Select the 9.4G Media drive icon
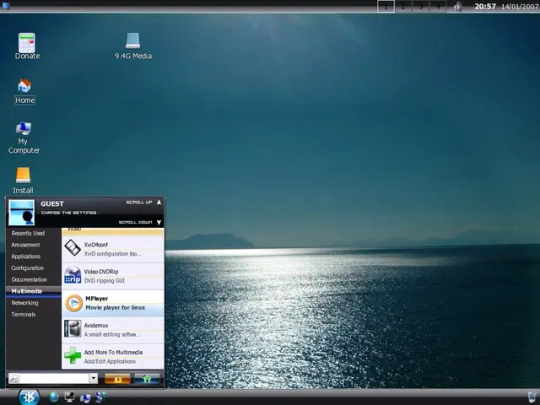 (x=133, y=46)
